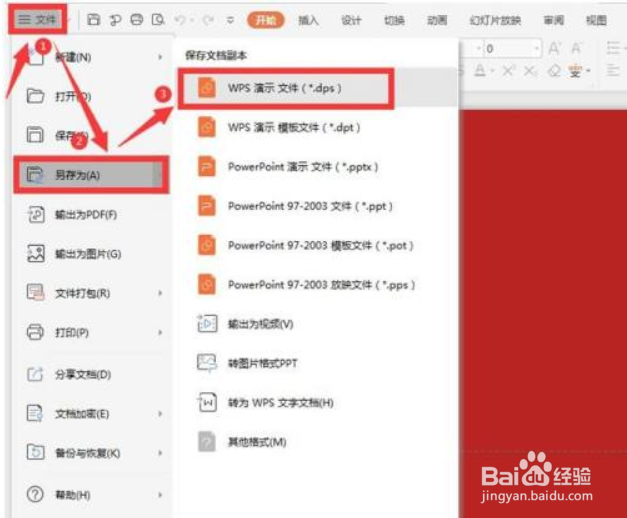Select 打印(P) menu entry
627x518 pixels.
[94, 332]
